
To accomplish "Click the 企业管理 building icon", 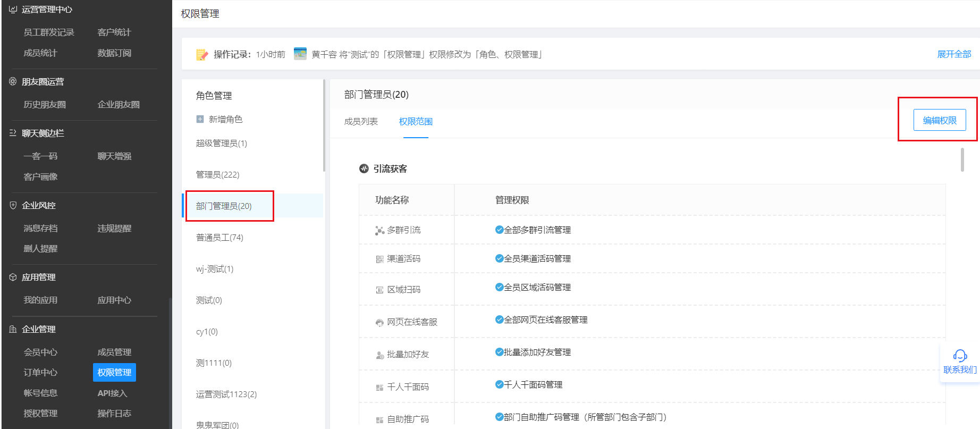I will click(x=13, y=329).
